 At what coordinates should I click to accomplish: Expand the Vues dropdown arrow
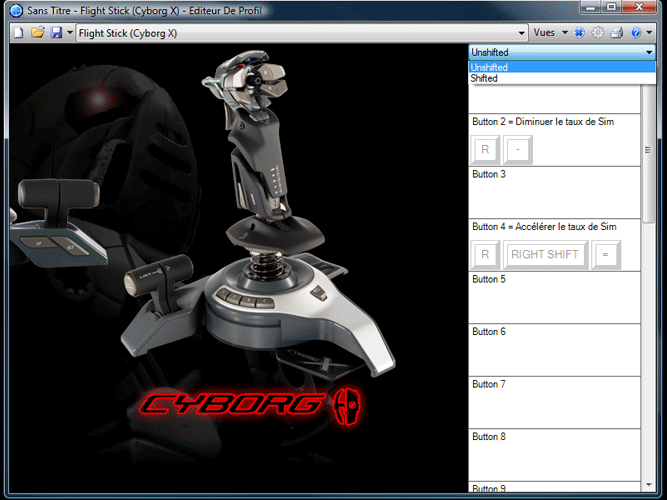pyautogui.click(x=565, y=33)
